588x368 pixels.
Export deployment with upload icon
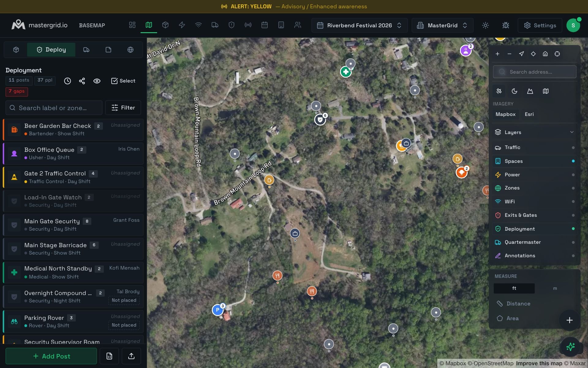pos(131,356)
